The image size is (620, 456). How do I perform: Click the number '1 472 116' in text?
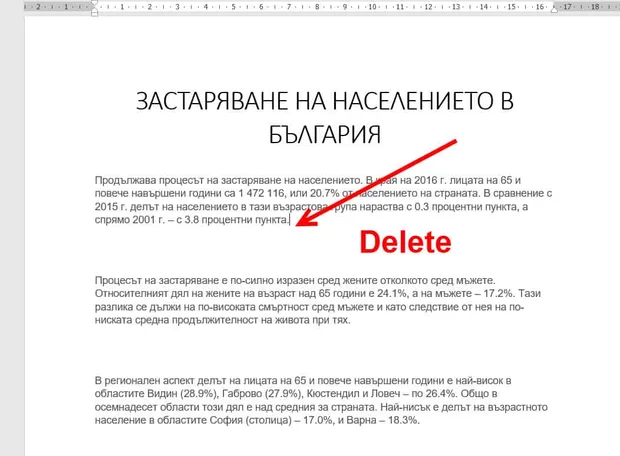click(x=261, y=193)
